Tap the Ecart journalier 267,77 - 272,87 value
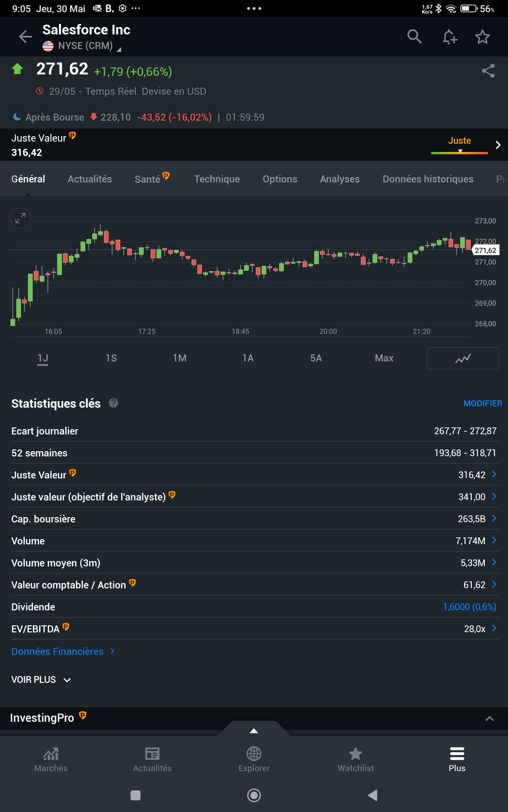Image resolution: width=508 pixels, height=812 pixels. 465,431
